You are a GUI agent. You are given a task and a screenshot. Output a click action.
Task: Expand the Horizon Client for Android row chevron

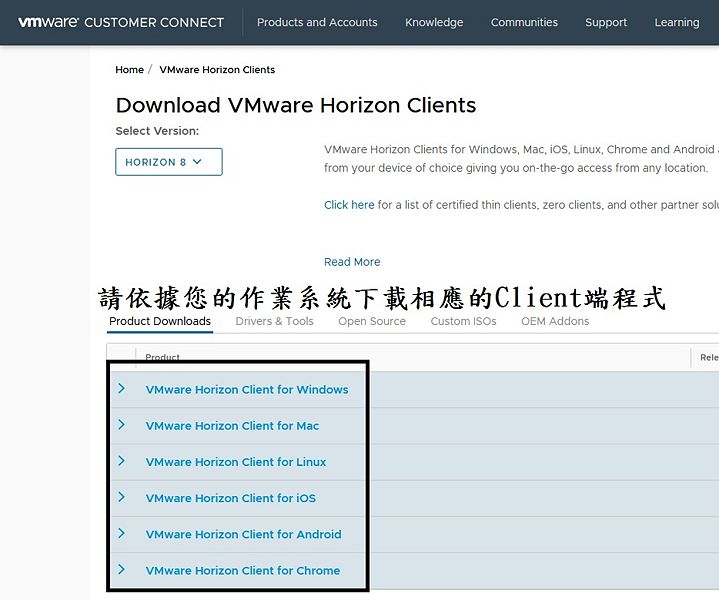tap(122, 533)
